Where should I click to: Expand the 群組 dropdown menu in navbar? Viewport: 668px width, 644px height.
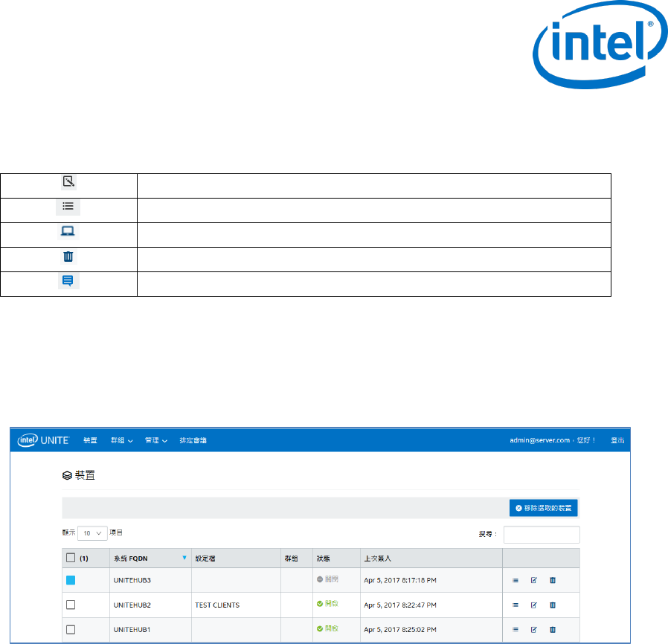coord(121,440)
